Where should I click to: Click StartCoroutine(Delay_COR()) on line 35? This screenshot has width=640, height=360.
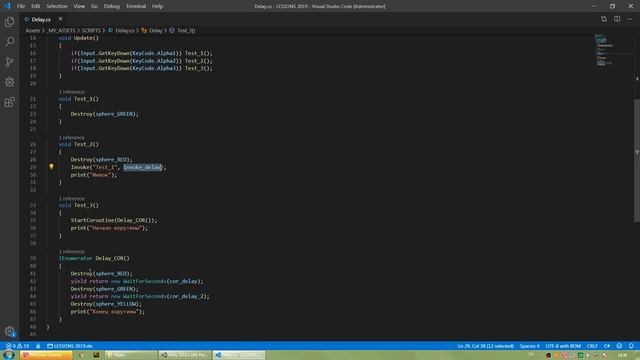pyautogui.click(x=113, y=220)
